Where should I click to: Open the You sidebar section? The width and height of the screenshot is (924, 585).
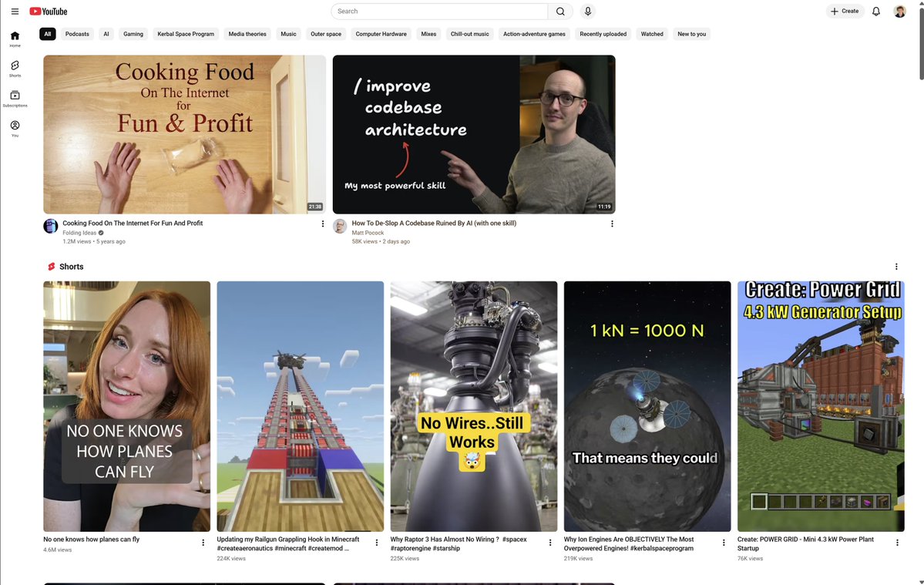click(15, 129)
